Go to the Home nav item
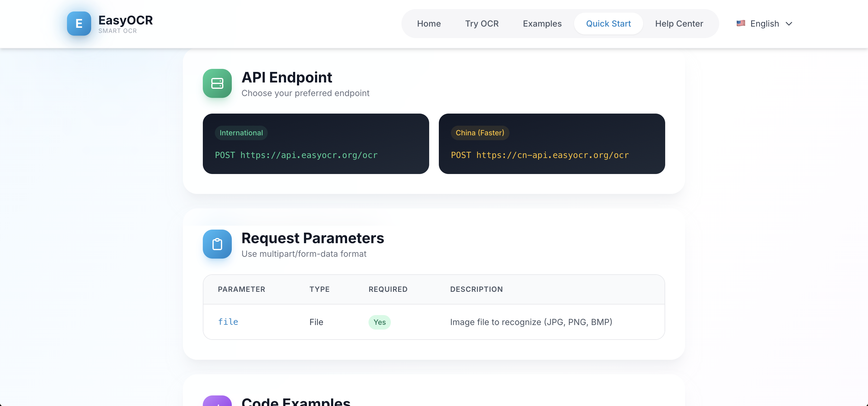868x406 pixels. [x=429, y=24]
